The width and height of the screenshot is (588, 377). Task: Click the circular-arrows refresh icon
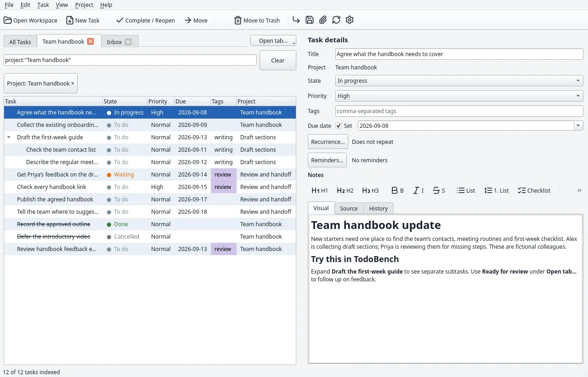336,20
